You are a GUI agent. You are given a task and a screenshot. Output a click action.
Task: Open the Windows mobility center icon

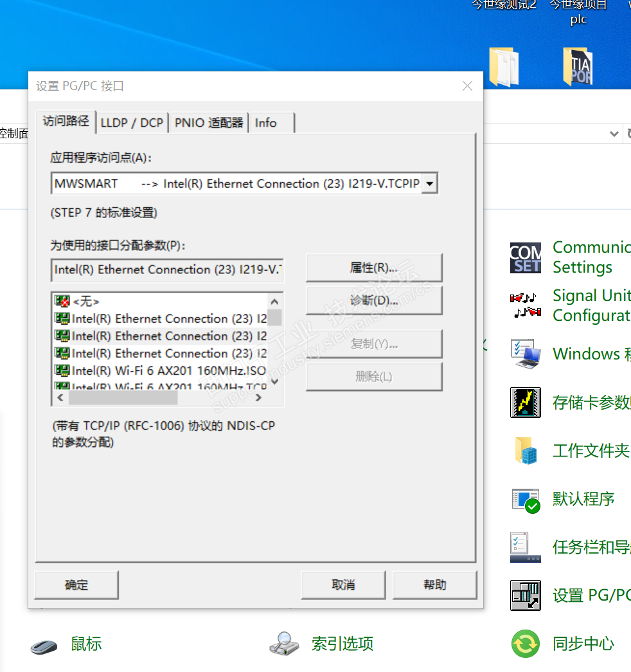click(525, 354)
